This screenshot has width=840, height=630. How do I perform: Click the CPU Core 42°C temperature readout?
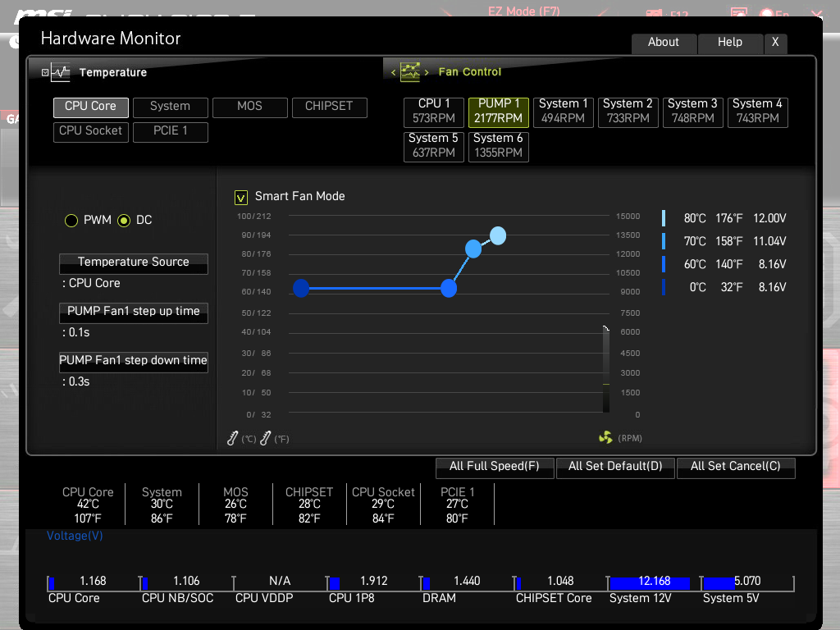tap(88, 504)
